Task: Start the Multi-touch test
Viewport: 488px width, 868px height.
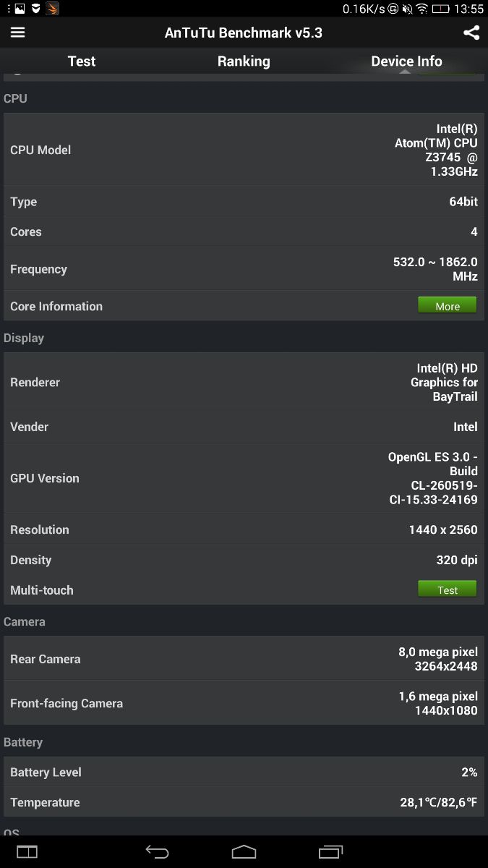Action: pyautogui.click(x=448, y=590)
